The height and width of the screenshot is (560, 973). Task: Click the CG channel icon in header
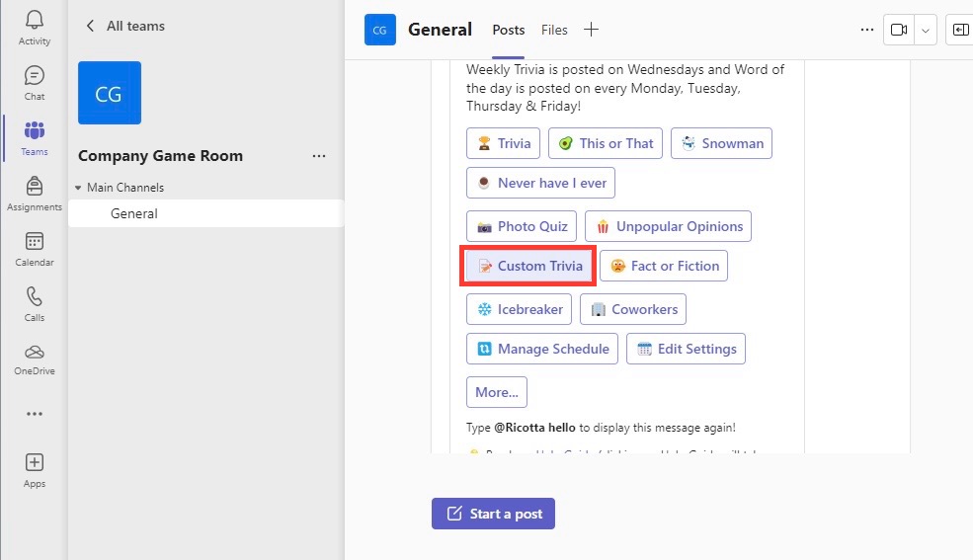click(379, 30)
